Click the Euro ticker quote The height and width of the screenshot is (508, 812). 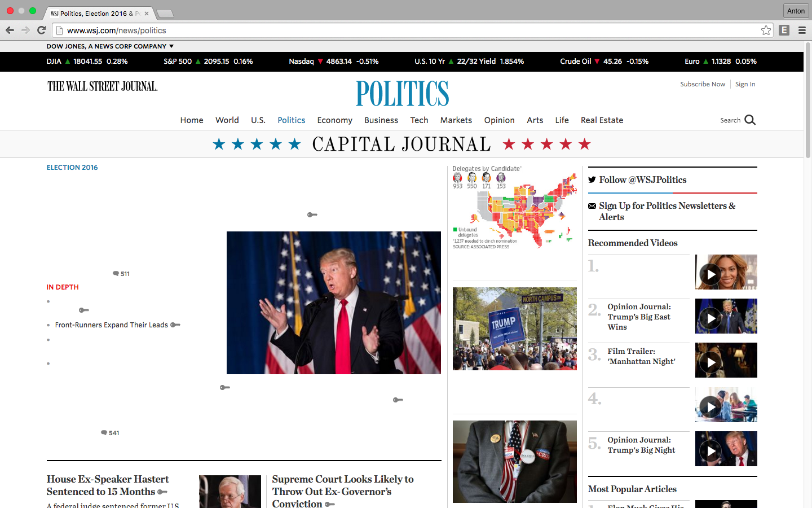pyautogui.click(x=721, y=62)
